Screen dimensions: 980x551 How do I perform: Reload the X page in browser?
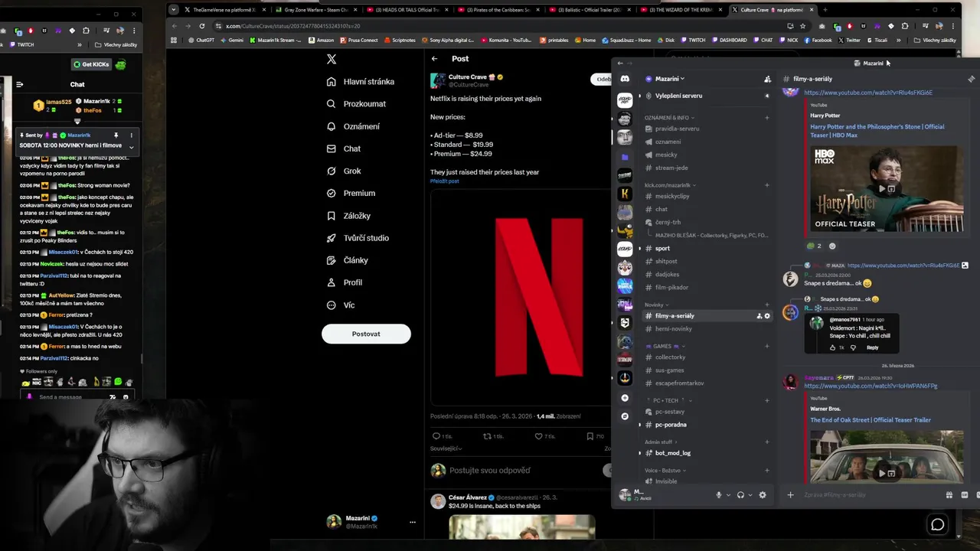click(202, 26)
